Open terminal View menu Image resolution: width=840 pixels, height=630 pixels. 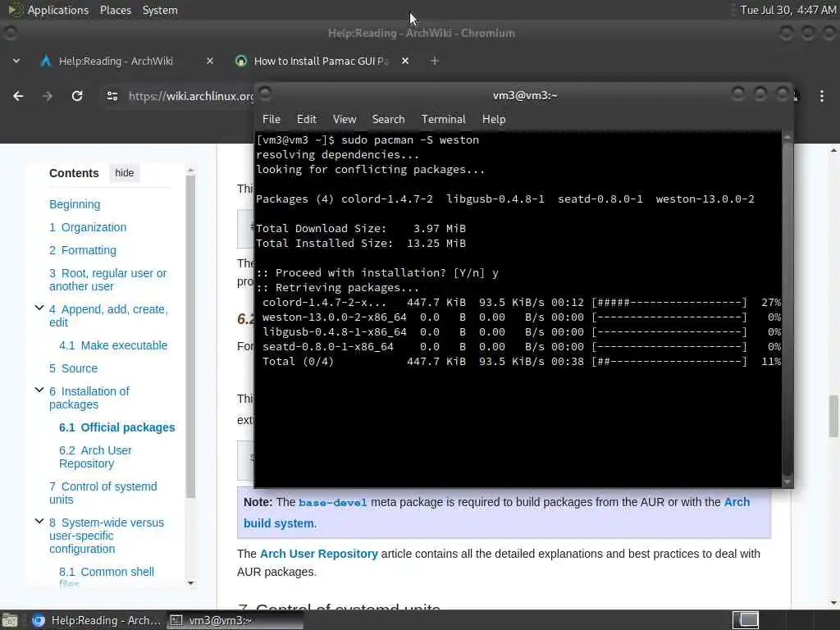(x=345, y=119)
